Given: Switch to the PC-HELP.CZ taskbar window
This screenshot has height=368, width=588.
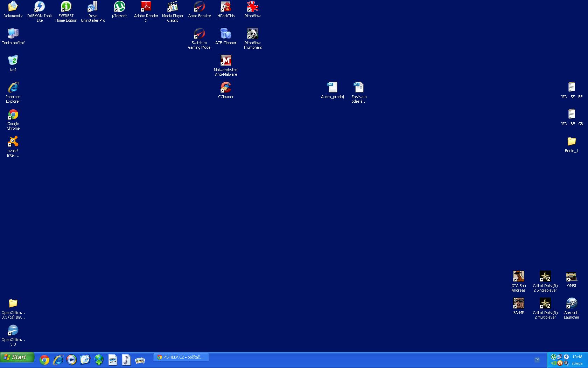Looking at the screenshot, I should pos(181,357).
